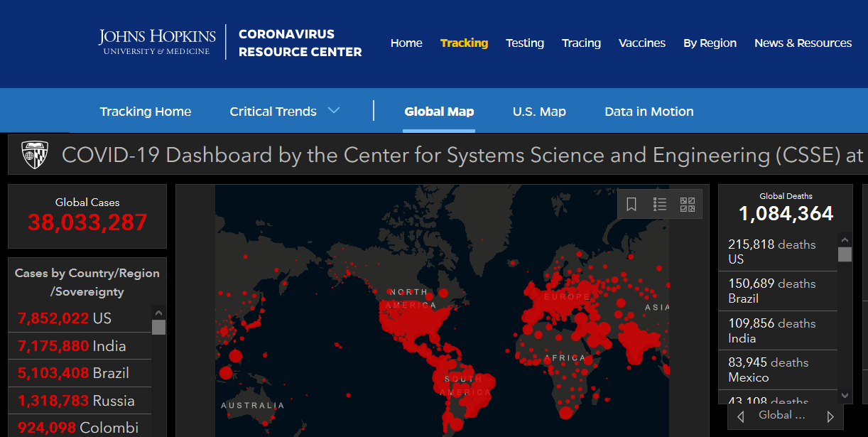The width and height of the screenshot is (868, 437).
Task: Go to previous deaths panel with left arrow
Action: [741, 416]
